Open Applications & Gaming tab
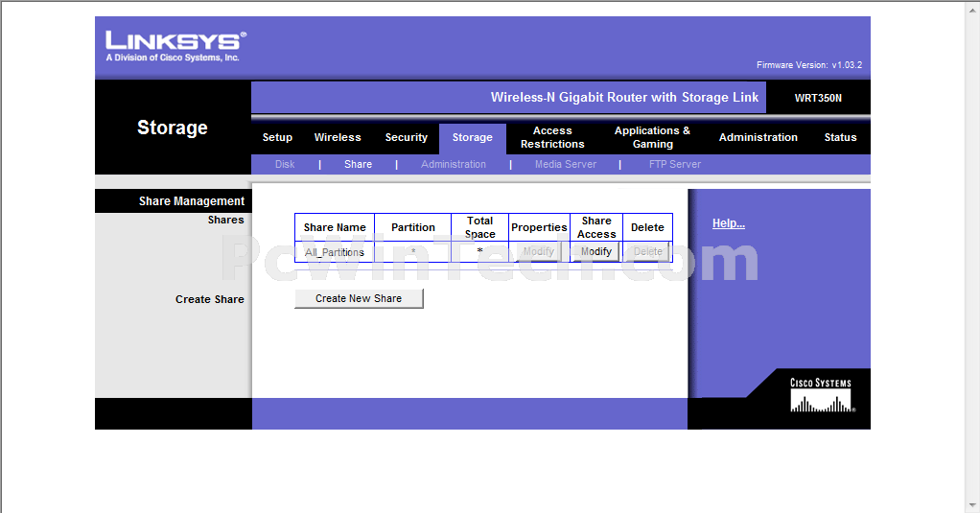 [652, 137]
